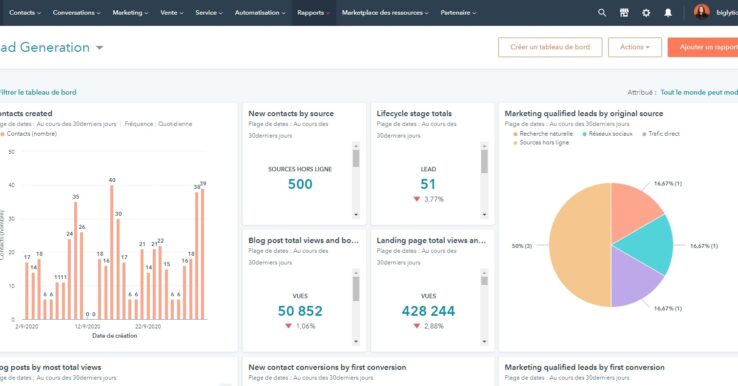Image resolution: width=738 pixels, height=386 pixels.
Task: Toggle Recherche naturelle legend entry
Action: 543,134
